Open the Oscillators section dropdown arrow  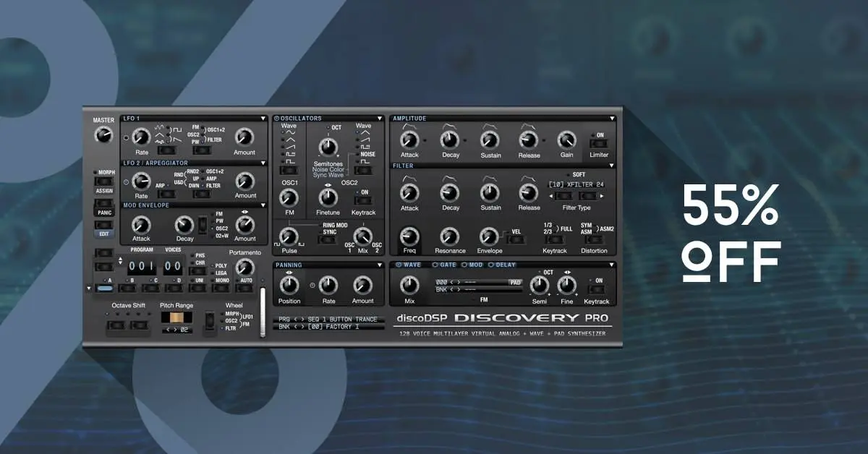[x=380, y=119]
